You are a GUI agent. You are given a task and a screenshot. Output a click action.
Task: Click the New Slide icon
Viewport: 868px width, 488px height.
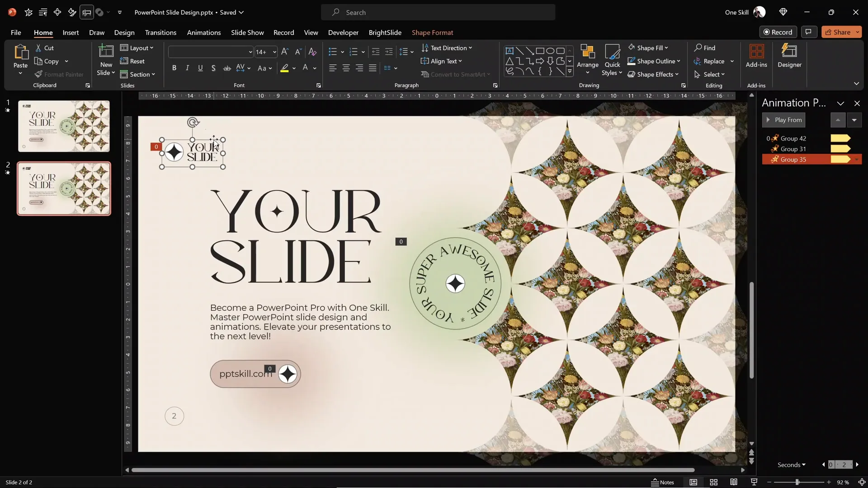tap(106, 52)
